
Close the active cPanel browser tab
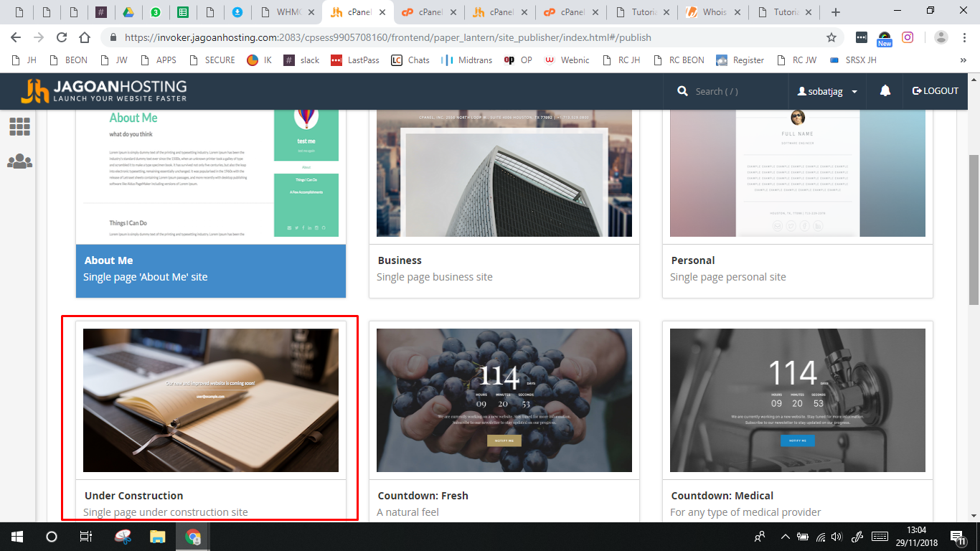coord(383,12)
